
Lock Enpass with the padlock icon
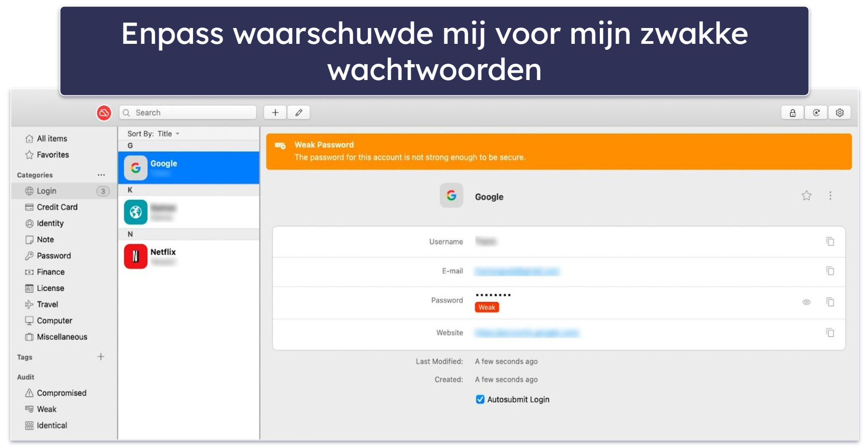[x=792, y=113]
